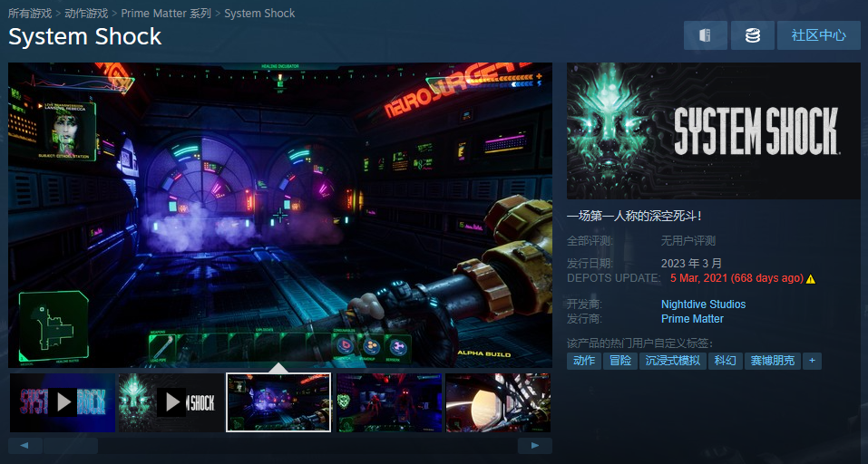
Task: Click release date 2023 年 3 月
Action: tap(691, 263)
